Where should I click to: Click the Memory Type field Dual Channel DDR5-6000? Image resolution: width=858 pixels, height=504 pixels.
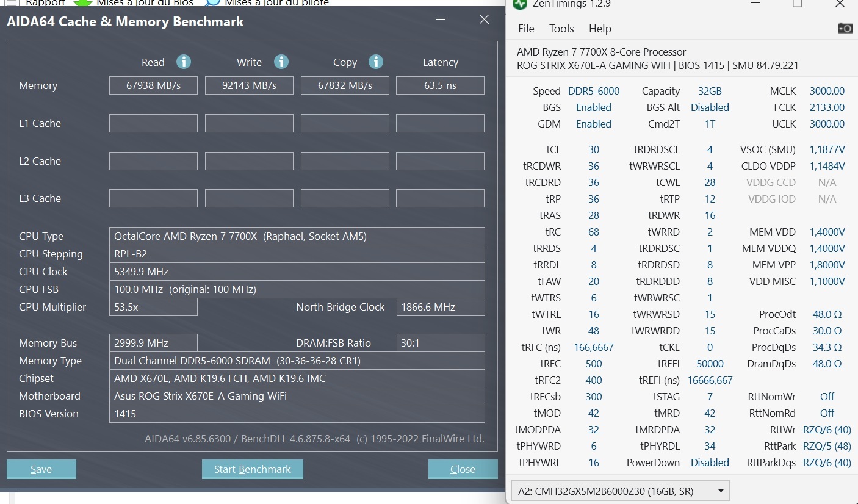tap(297, 361)
